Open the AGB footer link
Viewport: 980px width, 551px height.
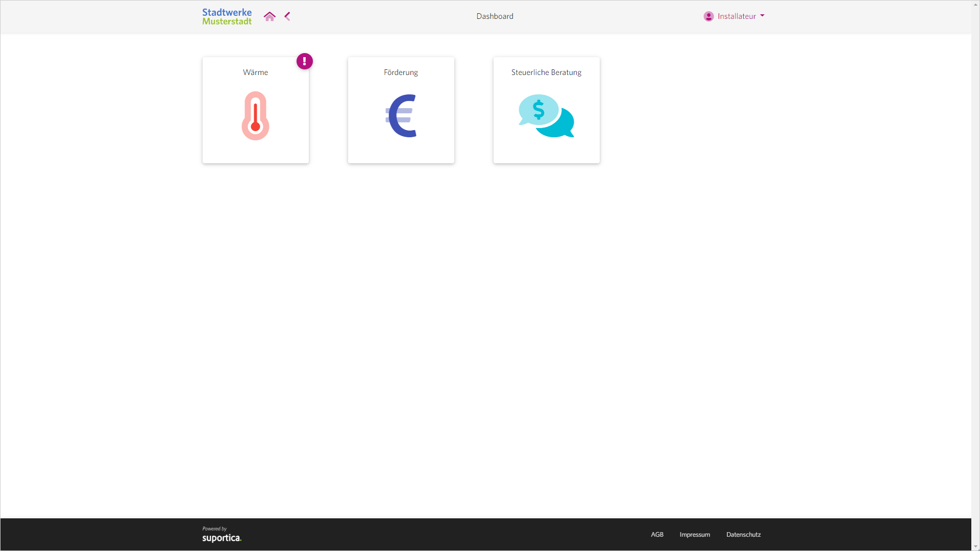[x=657, y=535]
